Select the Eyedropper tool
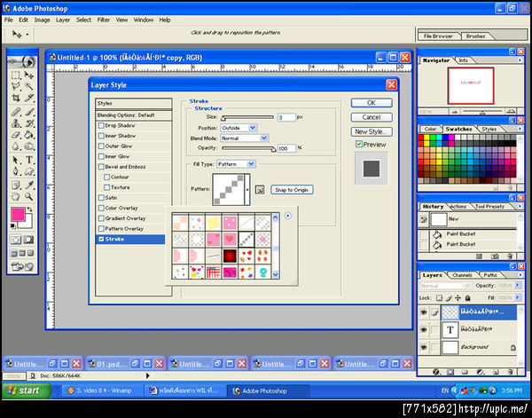The width and height of the screenshot is (532, 418). (29, 185)
